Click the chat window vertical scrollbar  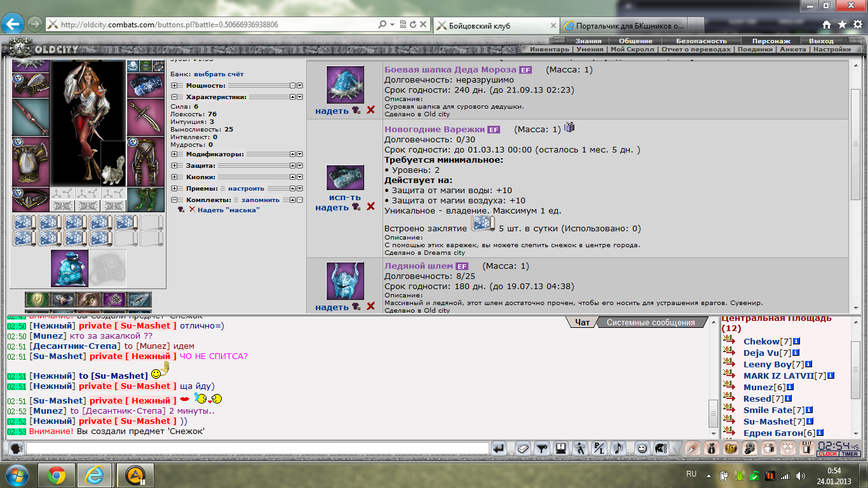(x=714, y=379)
